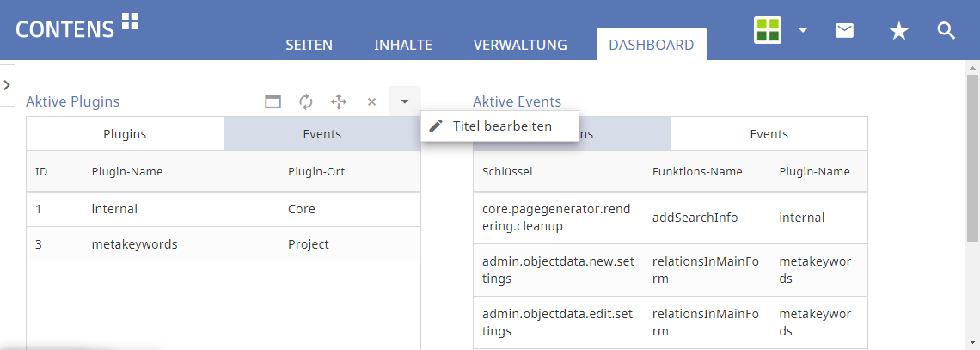Open the INHALTE tab

pyautogui.click(x=402, y=45)
